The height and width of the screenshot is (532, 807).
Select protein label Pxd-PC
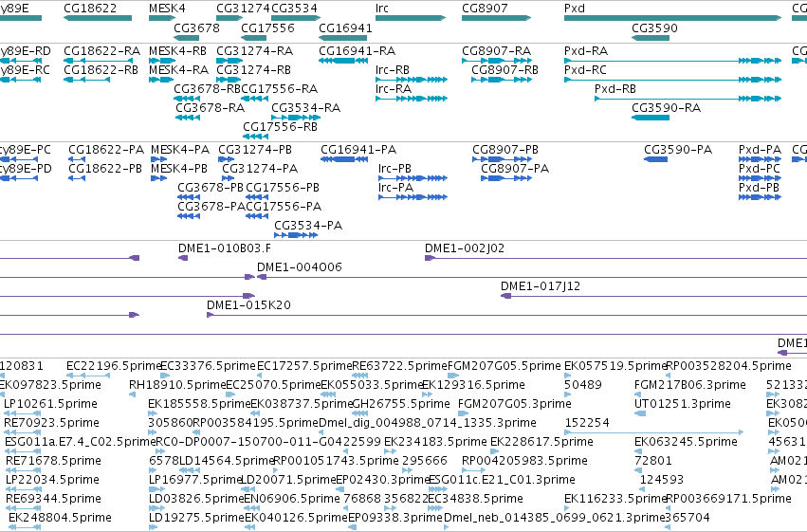(760, 169)
